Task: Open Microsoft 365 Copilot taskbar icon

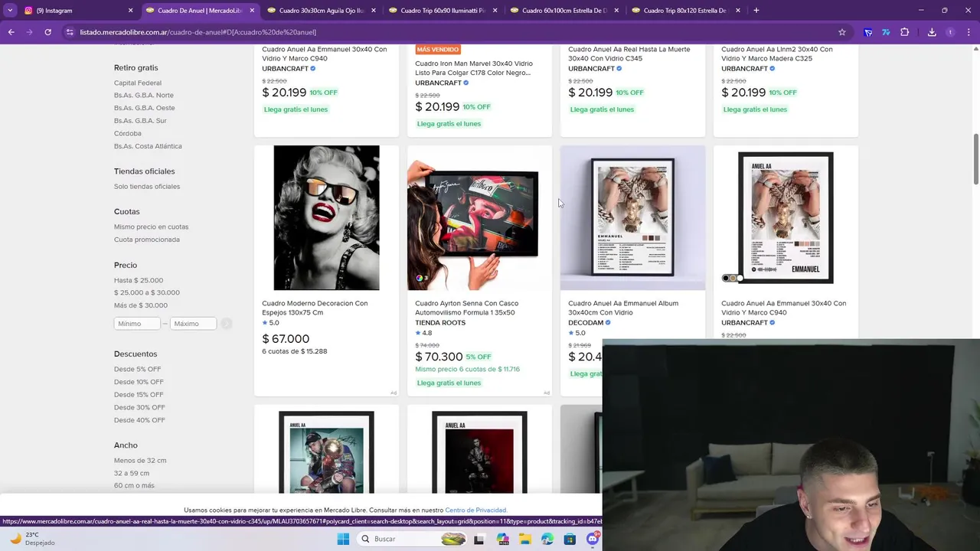Action: click(502, 539)
